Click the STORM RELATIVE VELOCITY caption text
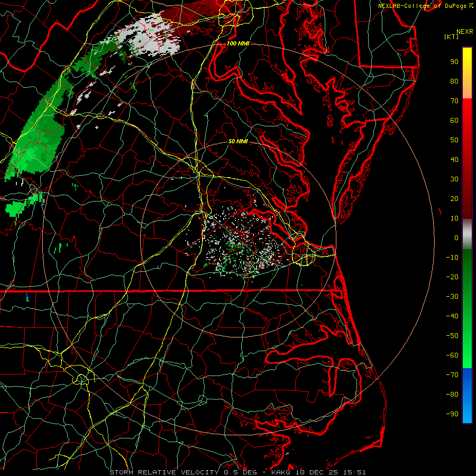 pos(237,472)
